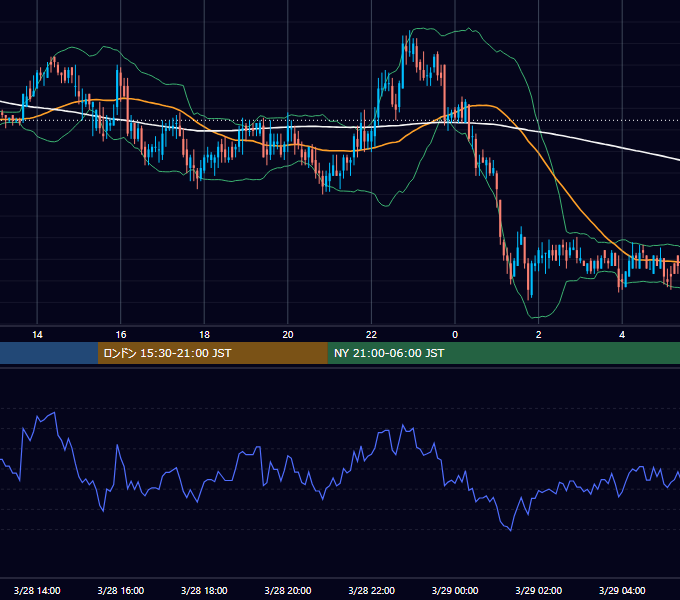The height and width of the screenshot is (600, 680).
Task: Click the 3/29 00:00 date label
Action: tap(455, 590)
